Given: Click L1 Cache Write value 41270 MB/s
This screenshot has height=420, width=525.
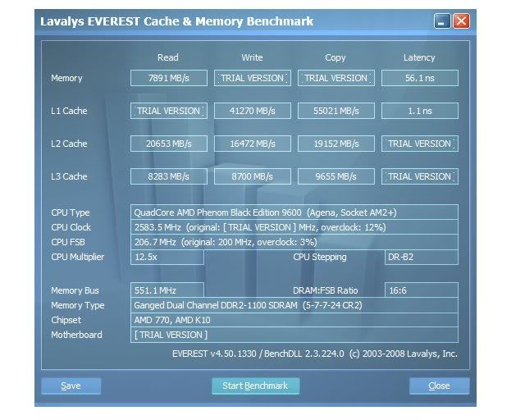Looking at the screenshot, I should point(253,111).
